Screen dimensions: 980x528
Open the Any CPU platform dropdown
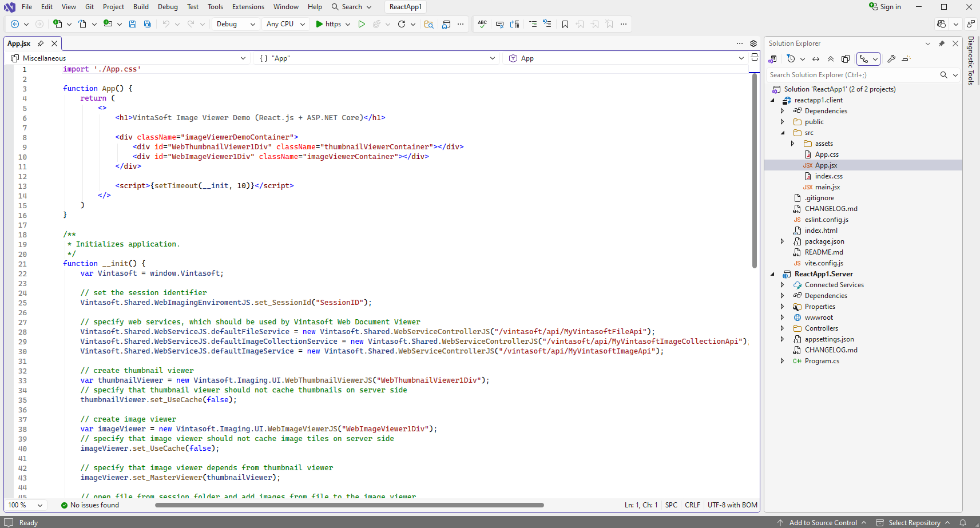tap(285, 24)
